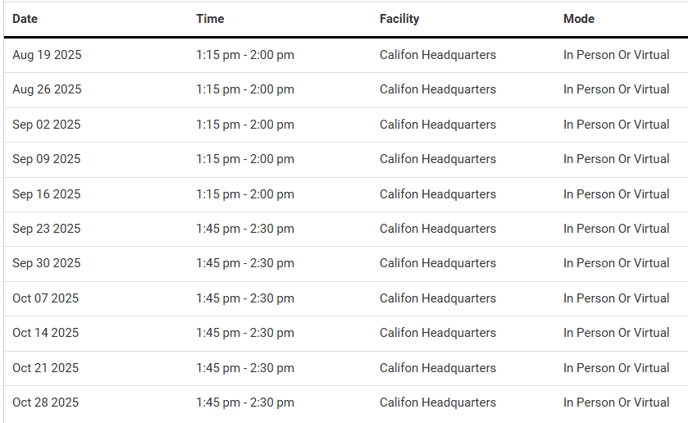Click the time slot for Oct 28 2025
Image resolution: width=688 pixels, height=423 pixels.
pos(245,403)
